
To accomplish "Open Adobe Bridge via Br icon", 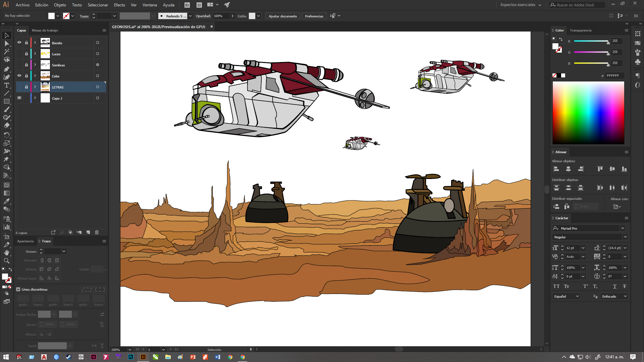I will 187,5.
